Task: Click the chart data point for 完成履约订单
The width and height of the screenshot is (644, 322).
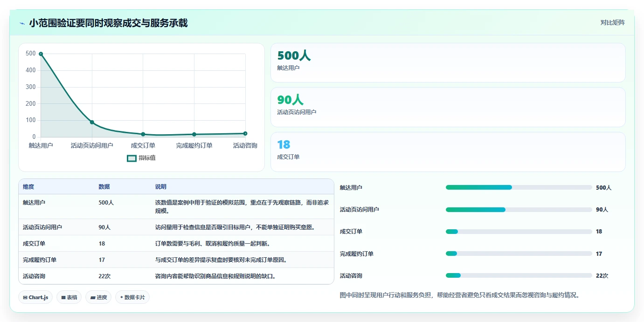Action: 194,134
